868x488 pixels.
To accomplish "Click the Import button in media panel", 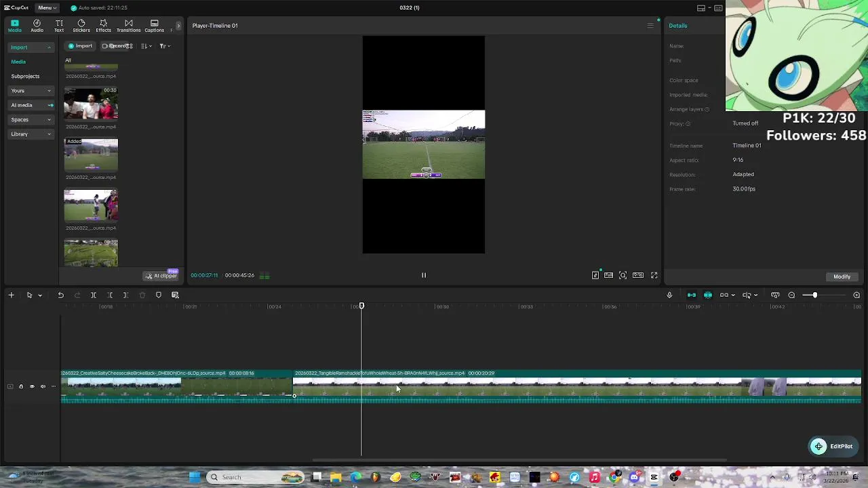I will point(80,46).
